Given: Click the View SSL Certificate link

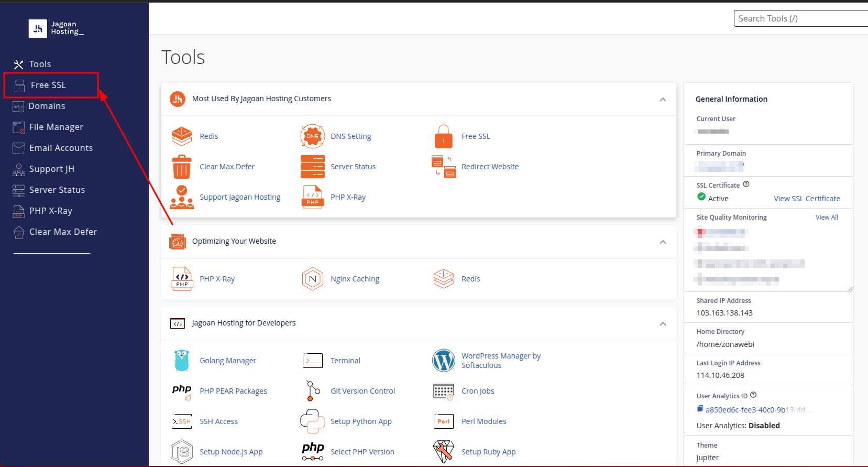Looking at the screenshot, I should 807,199.
